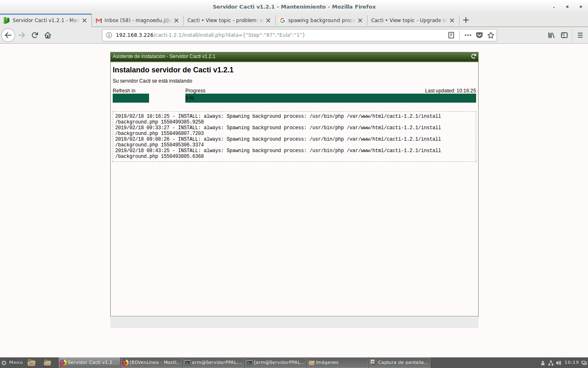
Task: Maximize the Firefox window
Action: (567, 7)
